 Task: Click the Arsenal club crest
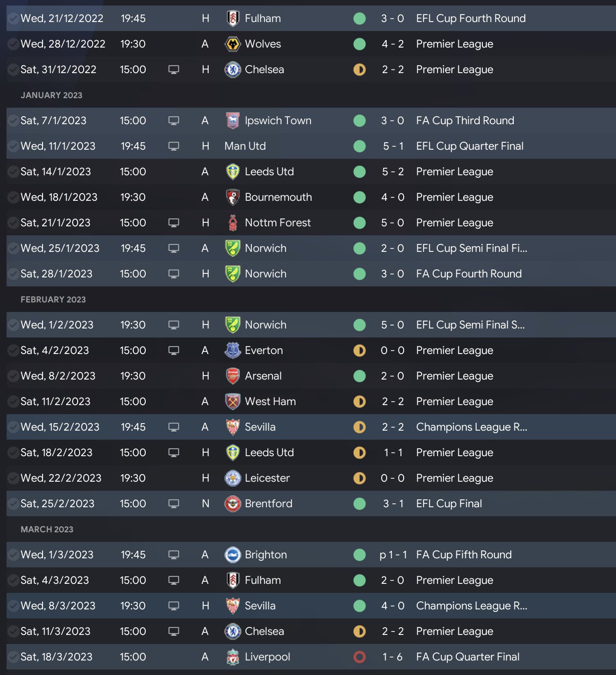tap(232, 376)
